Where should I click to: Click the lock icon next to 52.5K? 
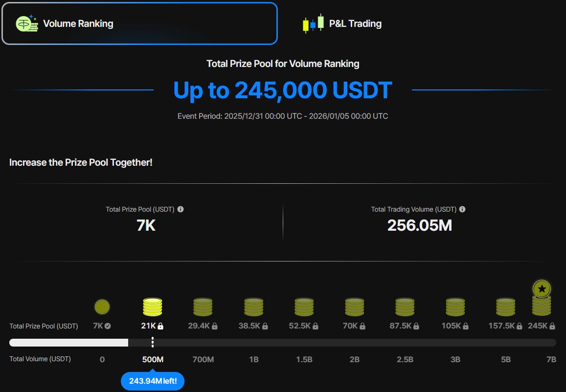(316, 326)
